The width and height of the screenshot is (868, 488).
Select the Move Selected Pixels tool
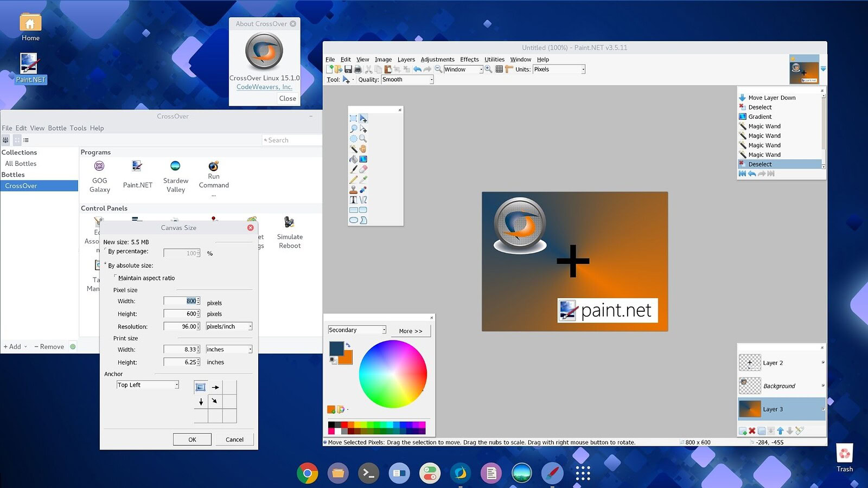pos(363,118)
